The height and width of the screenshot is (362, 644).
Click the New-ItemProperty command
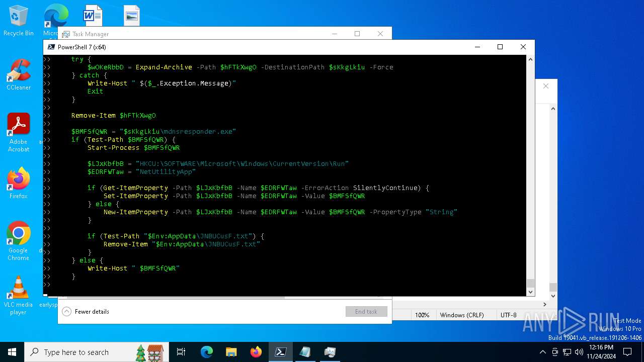click(x=136, y=212)
